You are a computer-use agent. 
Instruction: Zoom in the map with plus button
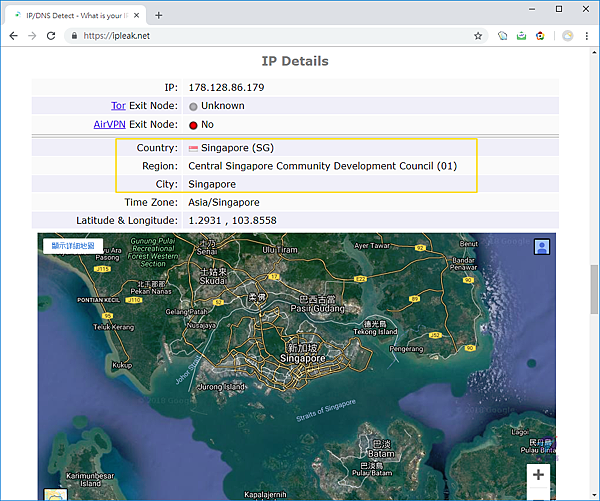[x=538, y=475]
